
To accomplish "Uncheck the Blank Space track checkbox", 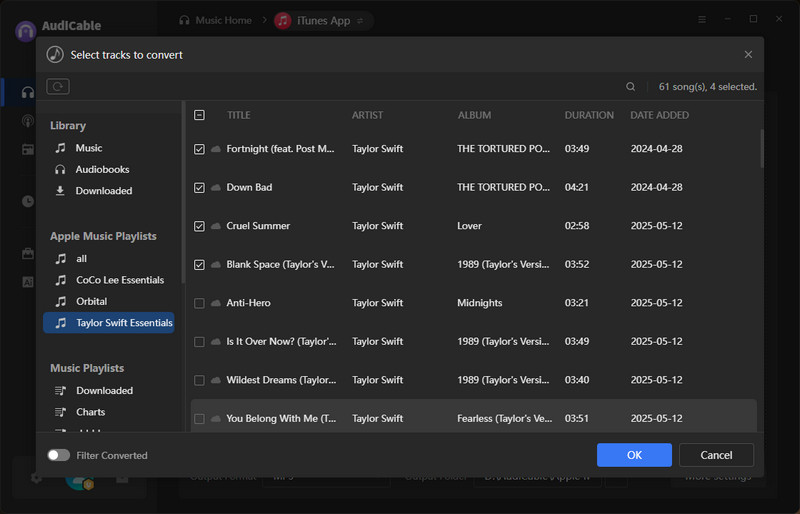I will (x=199, y=264).
